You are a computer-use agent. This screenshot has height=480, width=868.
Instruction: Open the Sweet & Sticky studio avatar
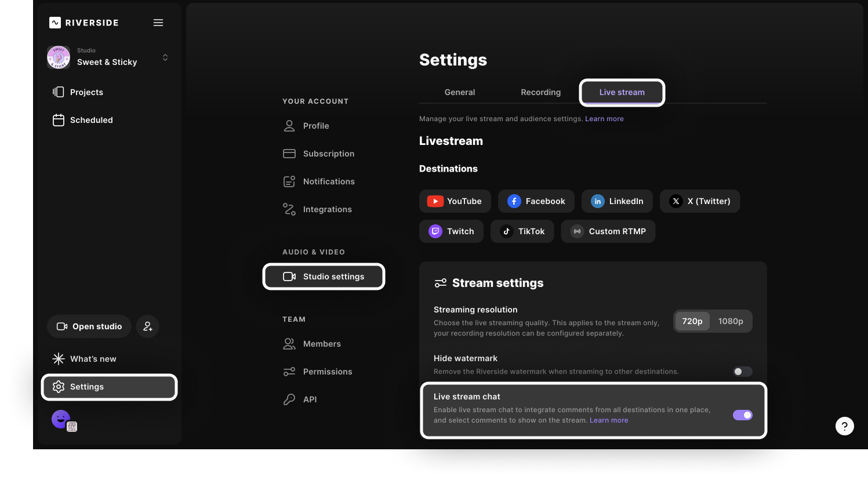pyautogui.click(x=59, y=57)
